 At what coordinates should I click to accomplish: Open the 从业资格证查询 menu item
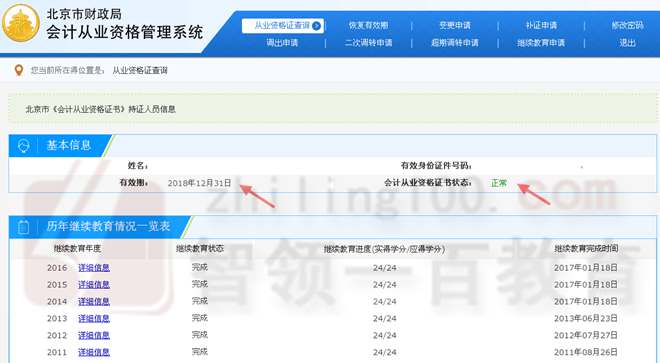coord(282,26)
